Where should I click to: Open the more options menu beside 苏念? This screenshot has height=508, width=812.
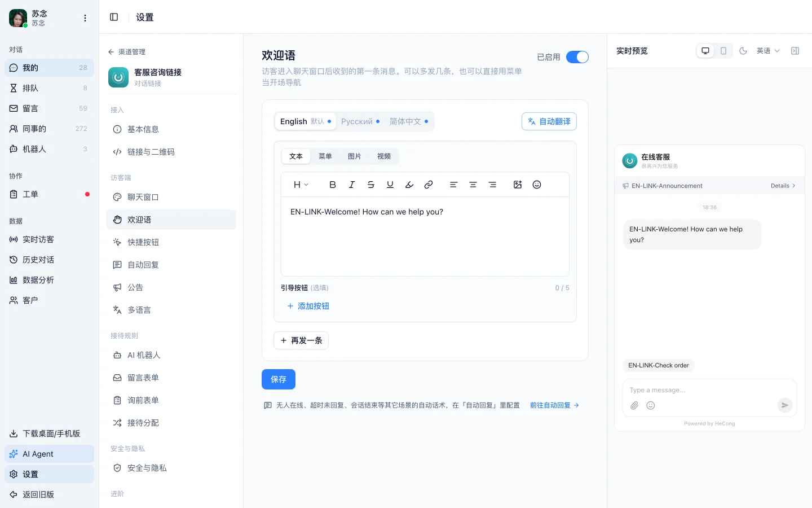pyautogui.click(x=85, y=18)
